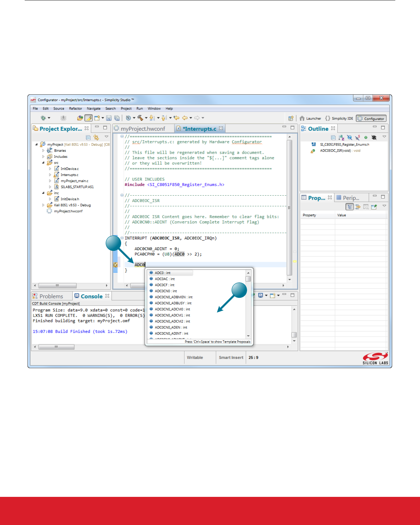Toggle Link with Editor in Project Explorer
420x525 pixels.
pyautogui.click(x=96, y=137)
